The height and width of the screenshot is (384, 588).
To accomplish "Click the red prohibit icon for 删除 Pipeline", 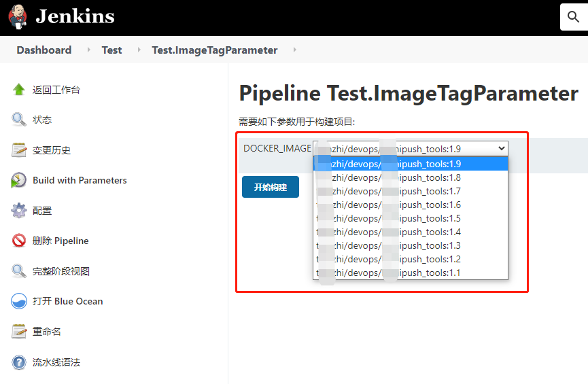I will pyautogui.click(x=19, y=241).
